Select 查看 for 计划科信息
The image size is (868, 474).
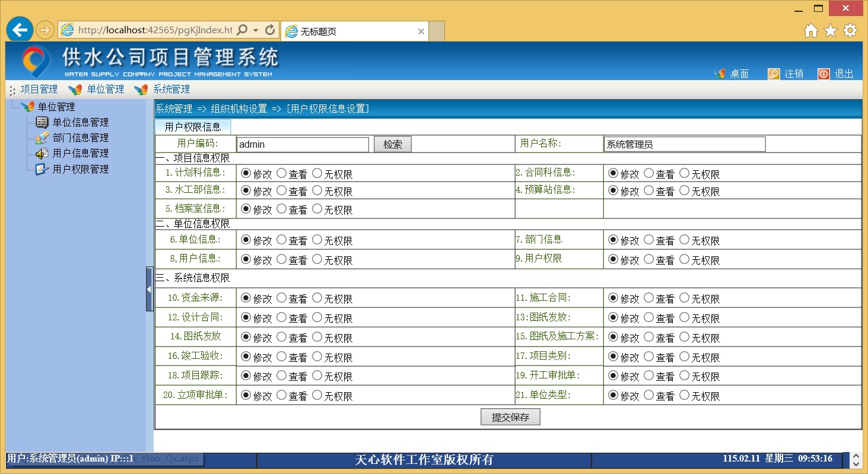(282, 173)
